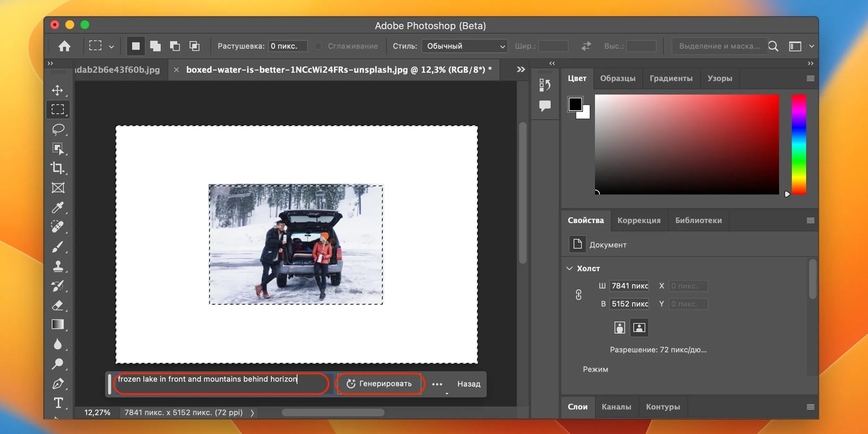
Task: Switch to the Контуры tab
Action: [663, 407]
